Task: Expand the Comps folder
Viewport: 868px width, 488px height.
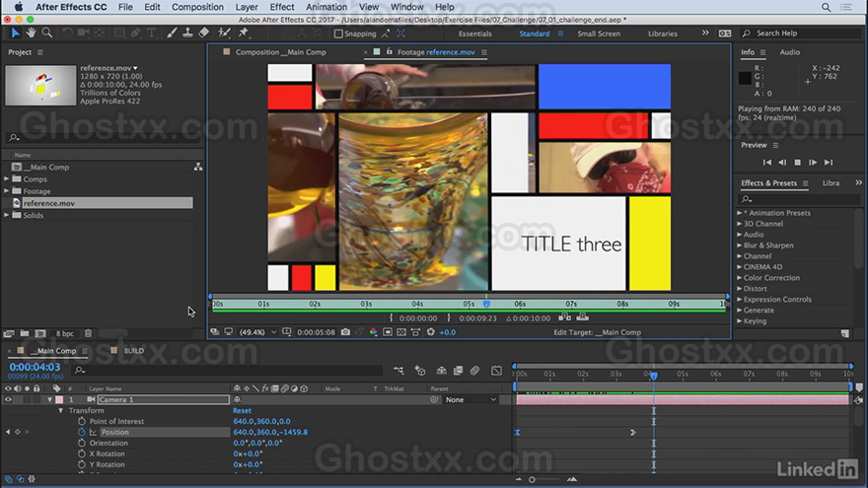Action: 7,178
